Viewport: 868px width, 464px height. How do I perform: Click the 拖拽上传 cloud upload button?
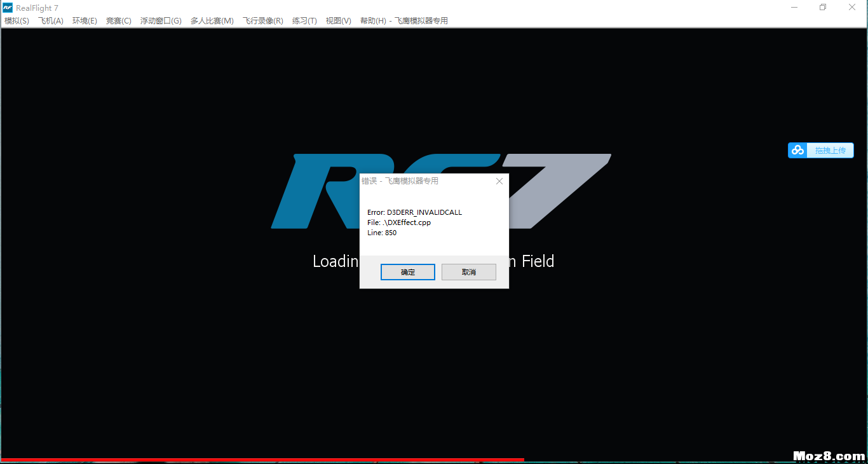click(x=821, y=150)
